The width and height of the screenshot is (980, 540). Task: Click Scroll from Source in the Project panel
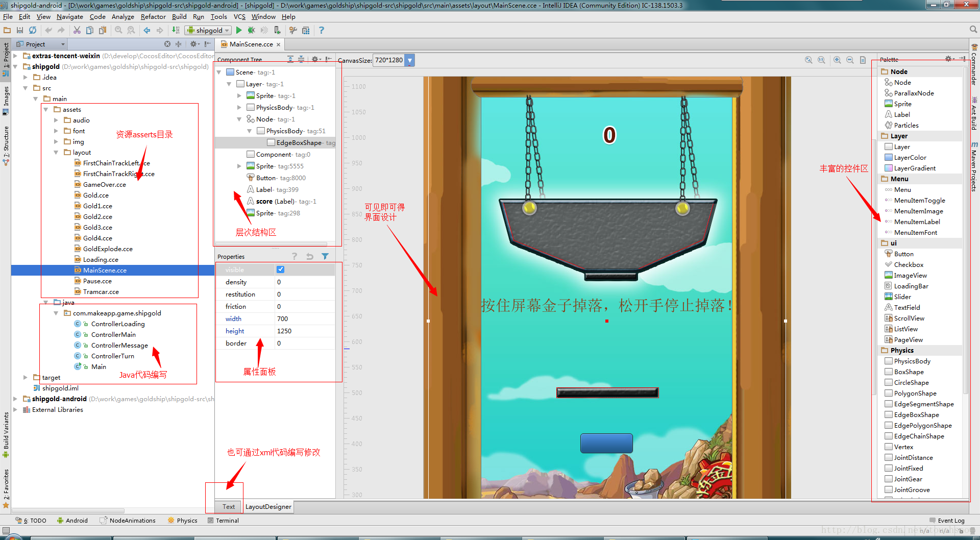pos(167,44)
